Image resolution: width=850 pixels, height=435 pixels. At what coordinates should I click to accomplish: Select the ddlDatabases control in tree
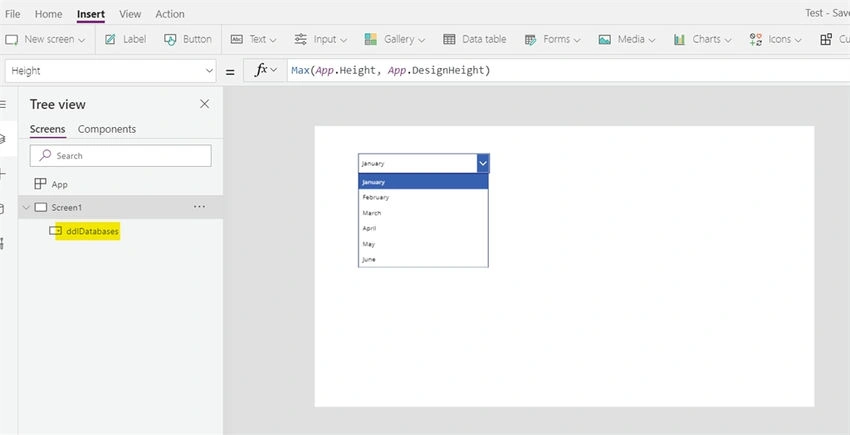[x=92, y=231]
